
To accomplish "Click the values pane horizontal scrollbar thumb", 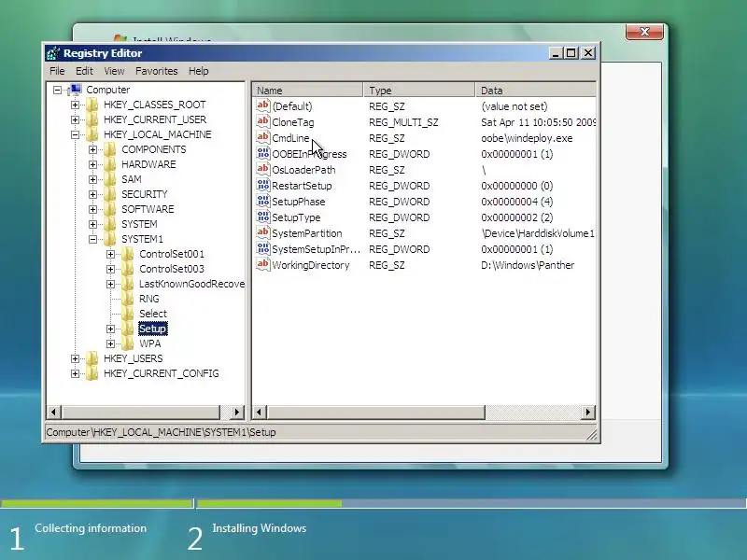I will coord(376,412).
